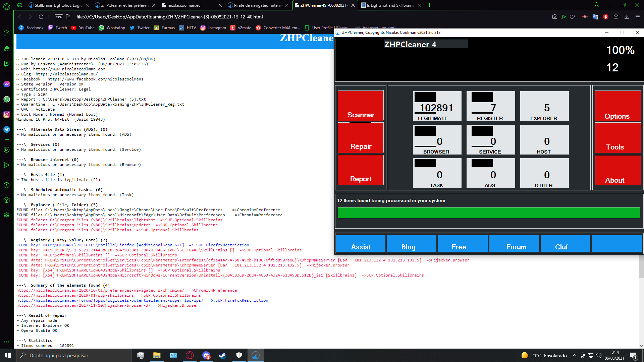644x362 pixels.
Task: Click Repair button in ZHPCleaner
Action: coord(361,138)
